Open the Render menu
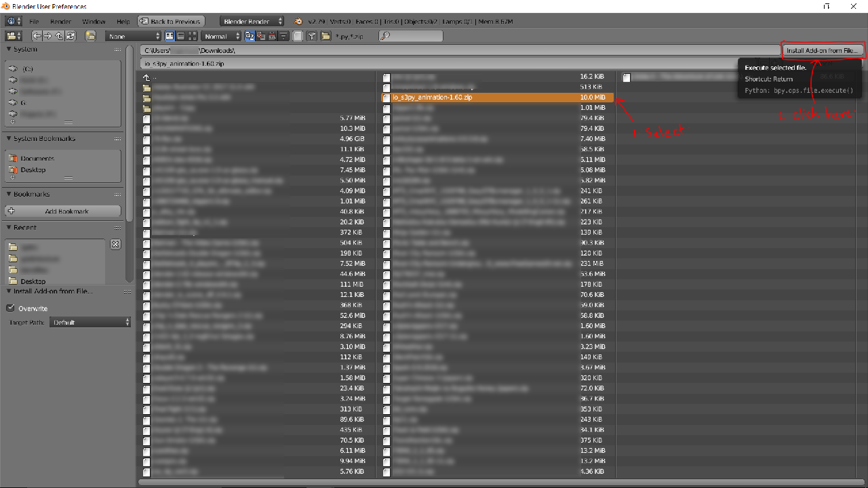 60,22
